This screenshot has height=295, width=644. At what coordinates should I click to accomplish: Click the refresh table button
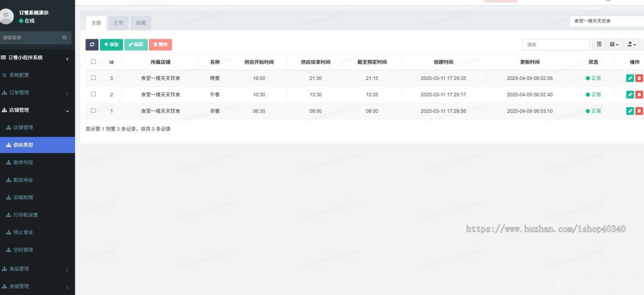tap(92, 45)
